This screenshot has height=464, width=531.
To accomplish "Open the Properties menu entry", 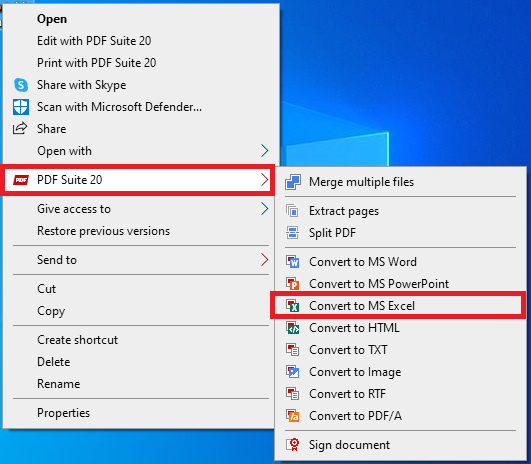I will [64, 413].
